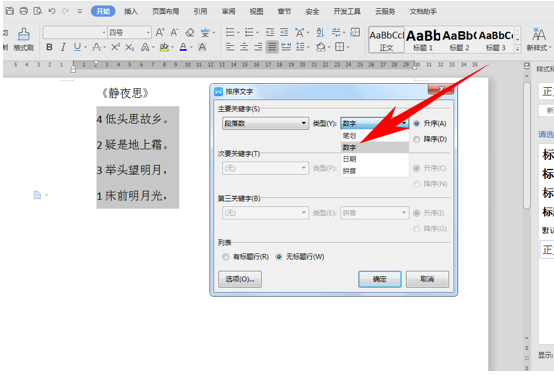Decrease font size with A- icon

(x=175, y=33)
